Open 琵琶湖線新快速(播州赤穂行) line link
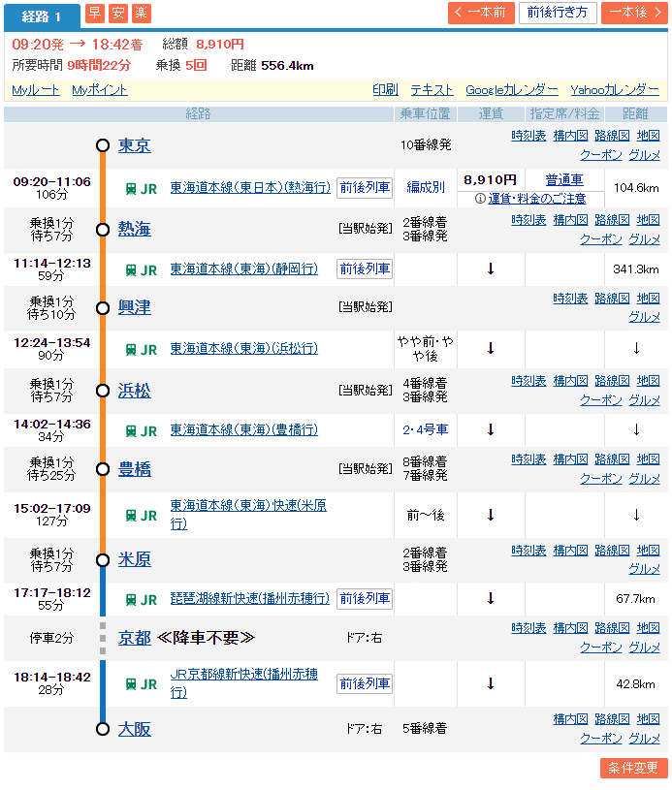The image size is (672, 790). pos(249,598)
